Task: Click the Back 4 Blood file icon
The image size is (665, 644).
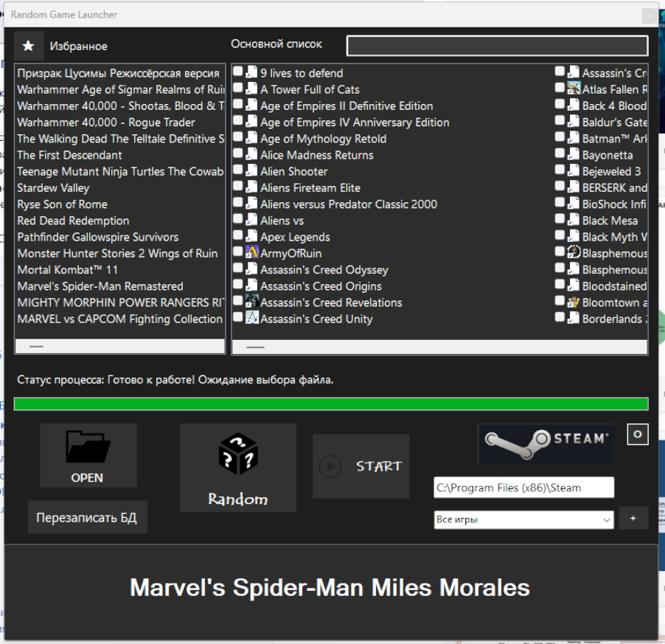Action: (x=574, y=104)
